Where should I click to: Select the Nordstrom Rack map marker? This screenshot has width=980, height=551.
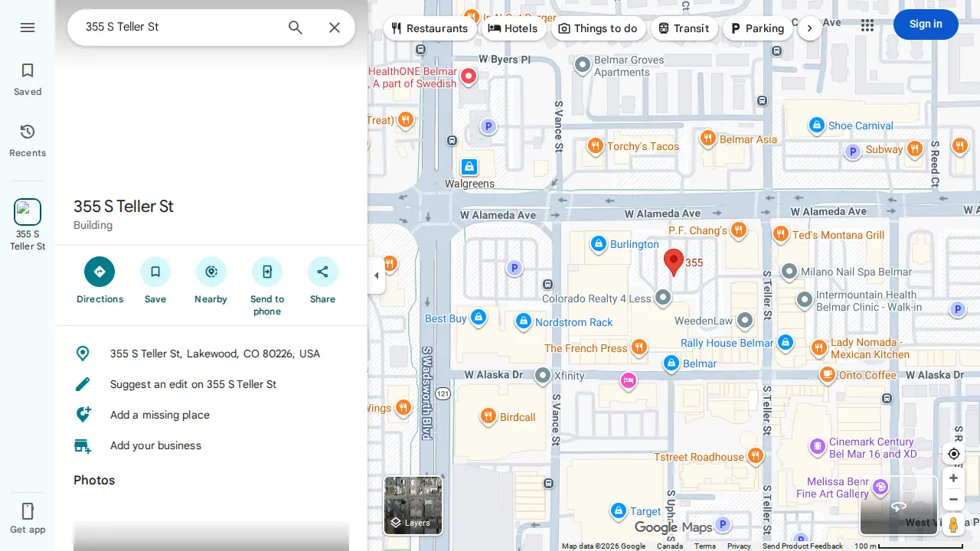pyautogui.click(x=523, y=321)
